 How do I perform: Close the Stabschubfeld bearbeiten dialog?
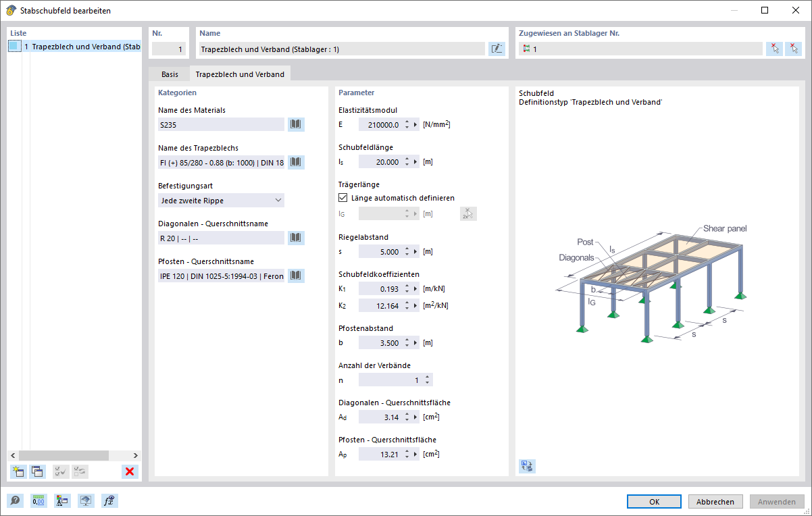point(795,10)
